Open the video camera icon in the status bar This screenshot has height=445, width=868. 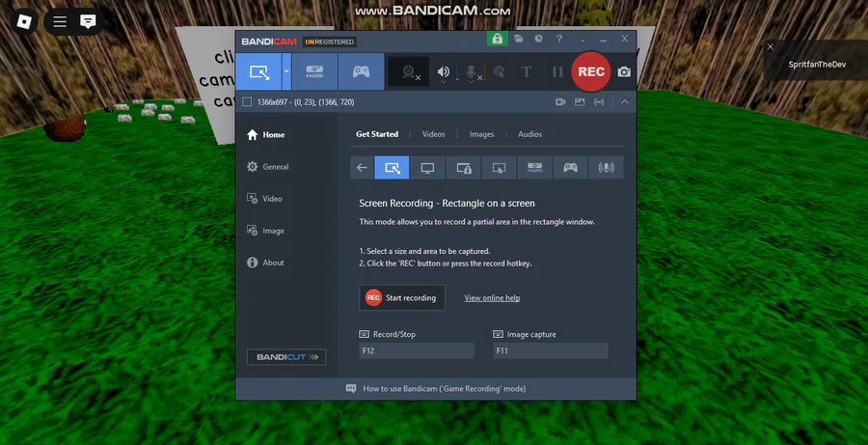click(x=560, y=102)
